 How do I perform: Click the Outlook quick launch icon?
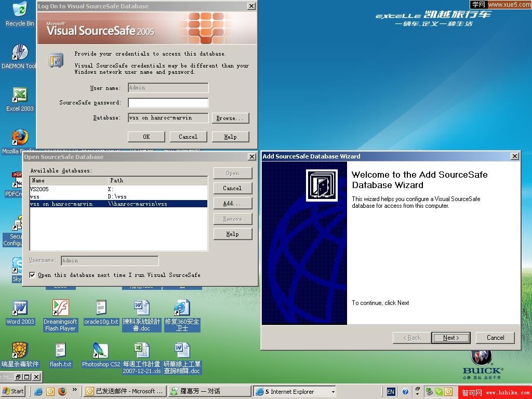50,391
